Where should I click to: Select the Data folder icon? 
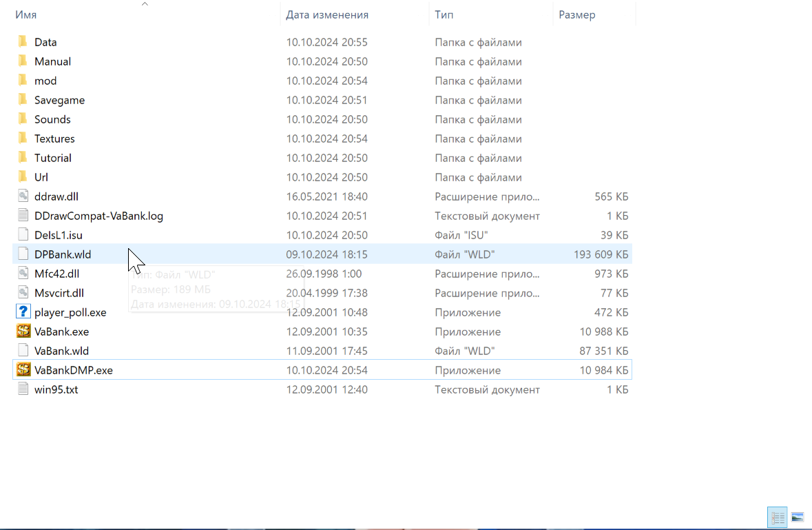click(23, 41)
